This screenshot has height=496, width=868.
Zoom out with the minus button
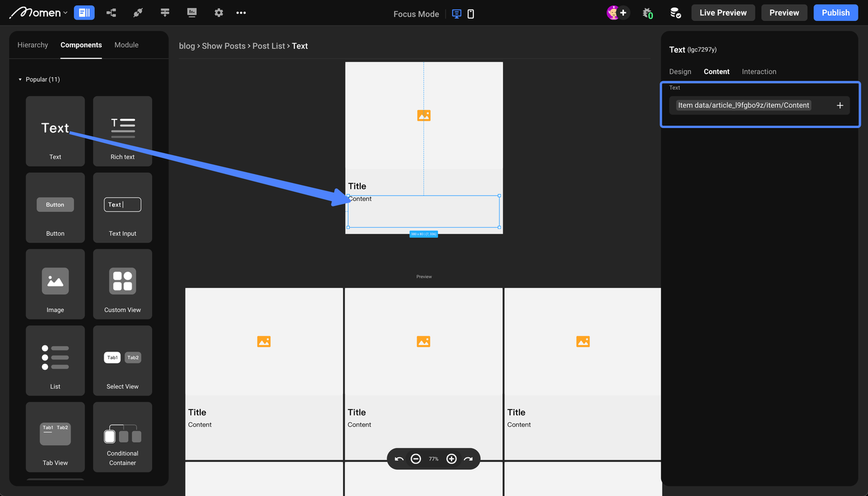click(x=416, y=459)
